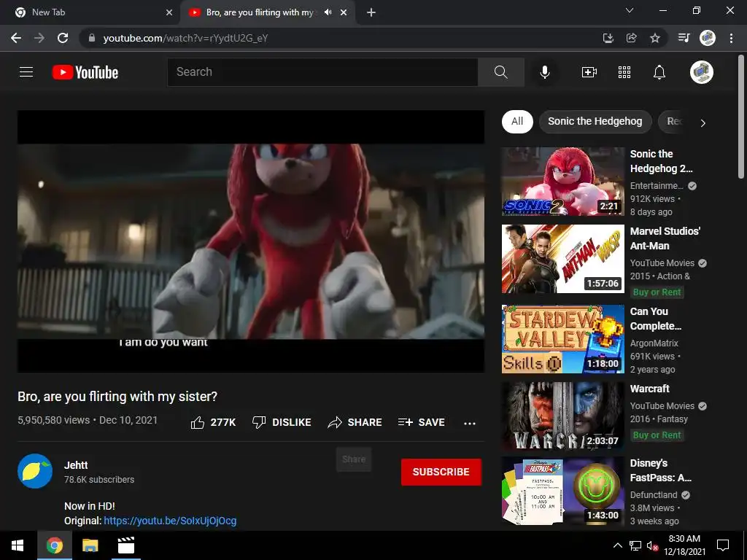Show more filter chips with the right chevron
Viewport: 747px width, 560px height.
(x=703, y=122)
